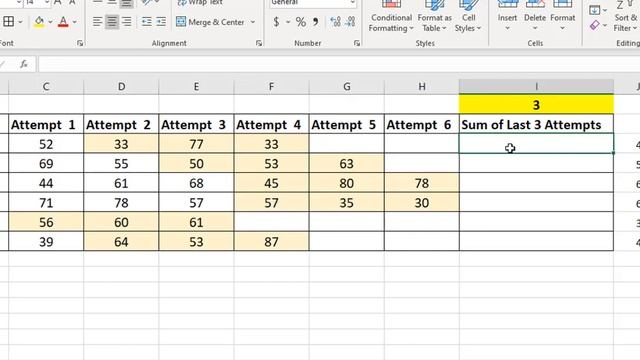The height and width of the screenshot is (360, 640).
Task: Click the Fill down icon in Editing
Action: (x=595, y=10)
